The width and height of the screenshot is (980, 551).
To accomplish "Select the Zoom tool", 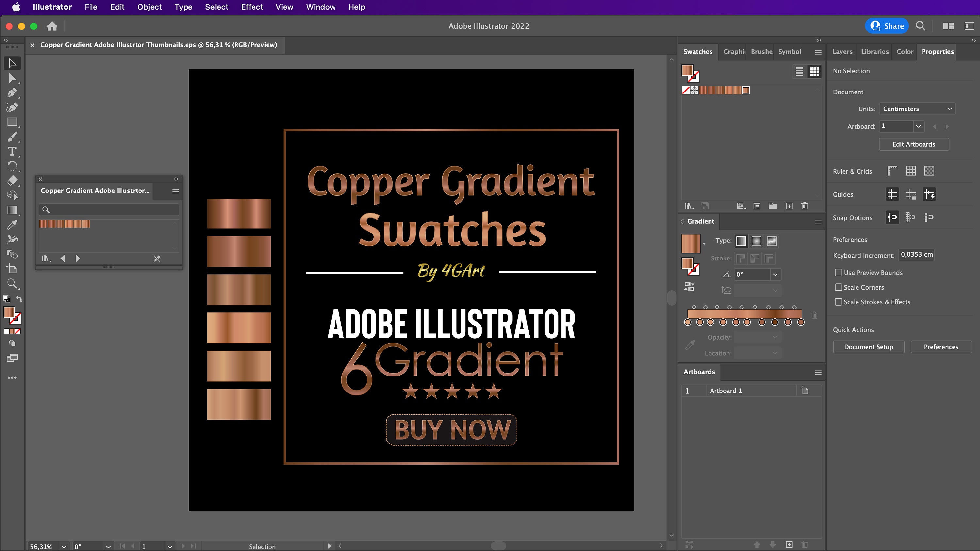I will [x=12, y=283].
